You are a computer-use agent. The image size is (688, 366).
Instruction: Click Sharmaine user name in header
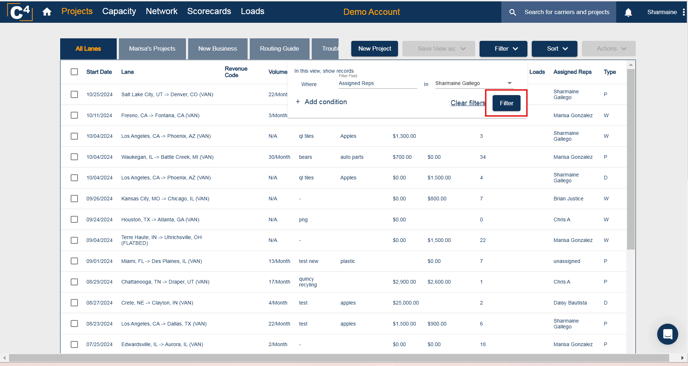click(662, 12)
